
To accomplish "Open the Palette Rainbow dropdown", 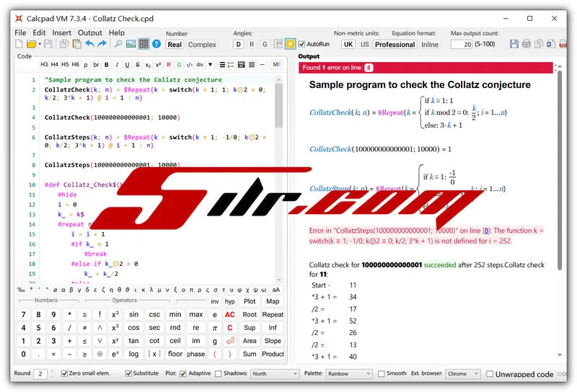I will point(349,373).
